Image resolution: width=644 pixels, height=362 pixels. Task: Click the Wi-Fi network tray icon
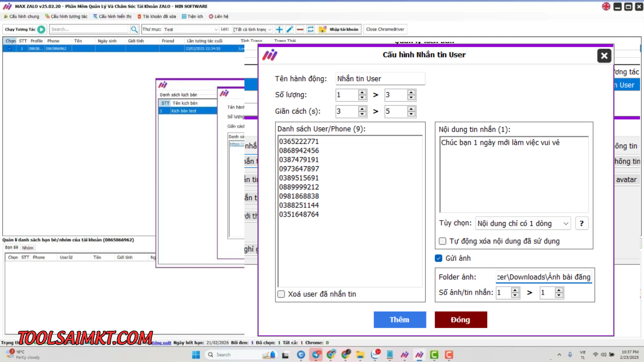coord(595,355)
